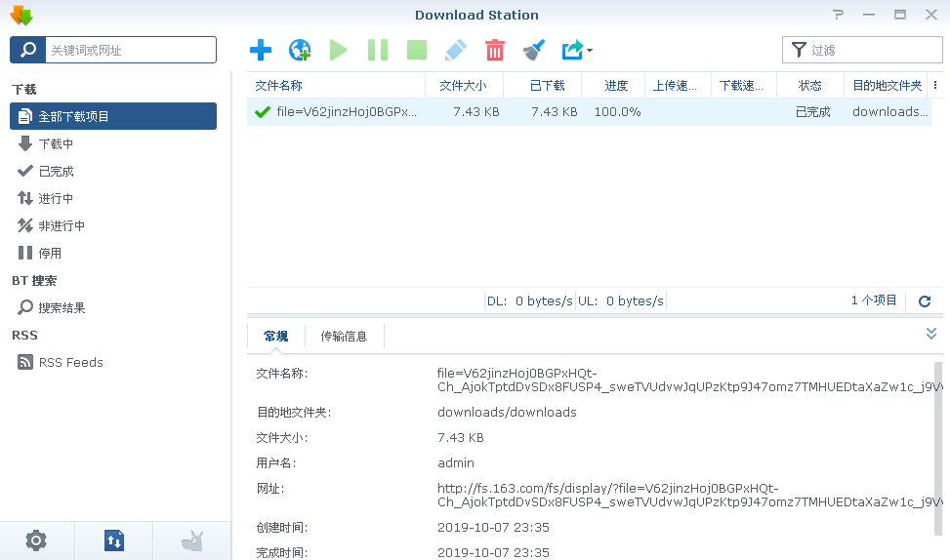The height and width of the screenshot is (560, 950).
Task: Click the 已完成 status cell in row
Action: point(812,112)
